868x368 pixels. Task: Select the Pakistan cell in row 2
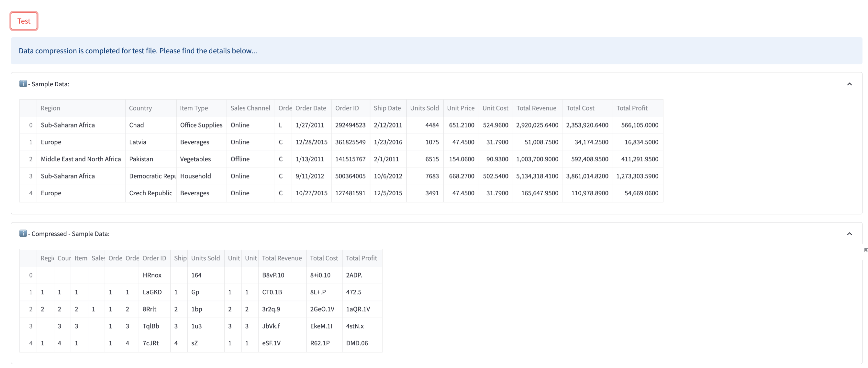click(141, 159)
